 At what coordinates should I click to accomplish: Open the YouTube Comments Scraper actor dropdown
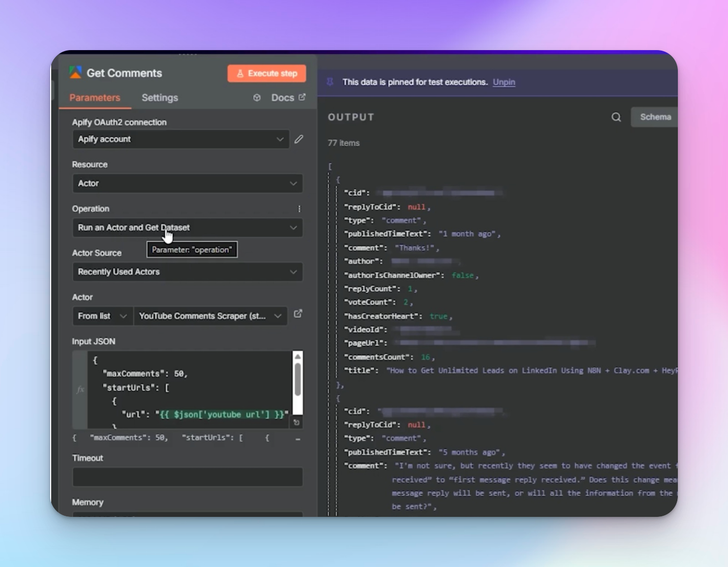210,316
